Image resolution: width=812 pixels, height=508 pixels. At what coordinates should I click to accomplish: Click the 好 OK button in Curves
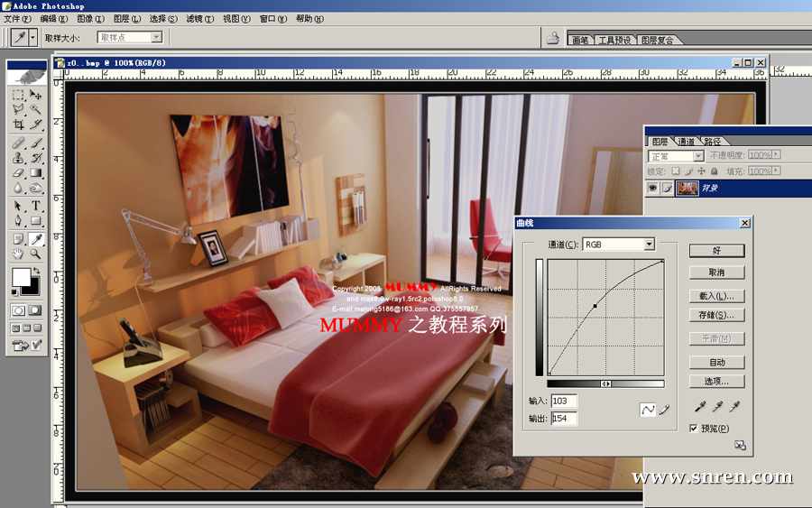(716, 250)
